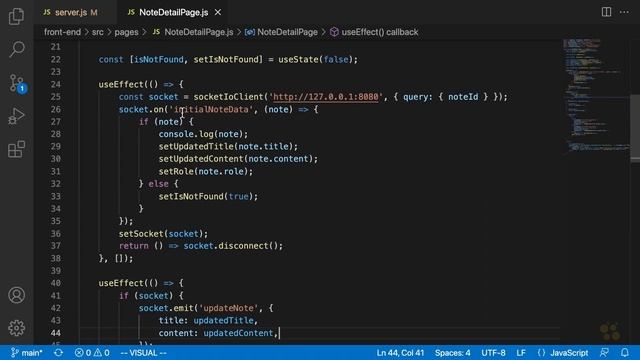Image resolution: width=640 pixels, height=360 pixels.
Task: Open Problems via errors and warnings count
Action: pos(92,353)
